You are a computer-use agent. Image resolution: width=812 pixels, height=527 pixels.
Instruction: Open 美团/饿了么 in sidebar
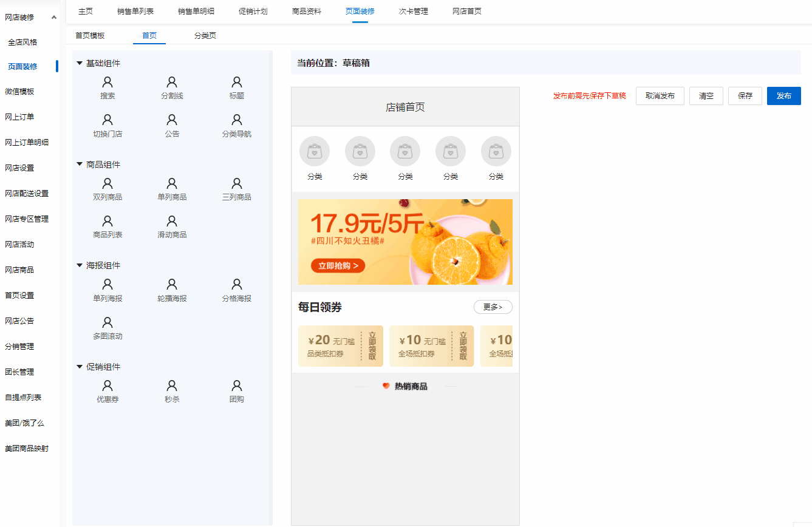click(x=24, y=423)
